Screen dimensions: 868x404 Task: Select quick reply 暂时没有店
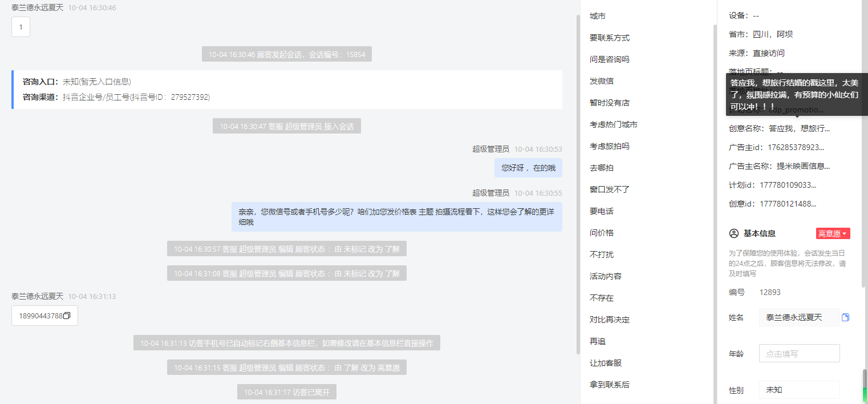[610, 103]
